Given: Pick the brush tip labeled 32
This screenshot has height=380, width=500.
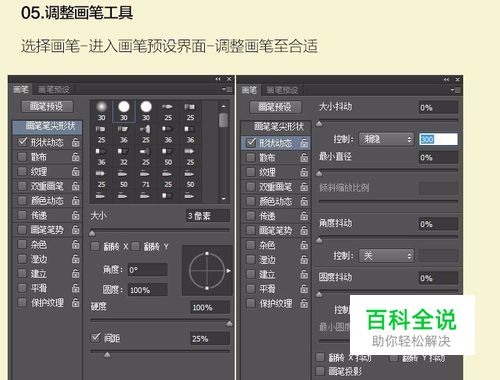Looking at the screenshot, I should (x=124, y=156).
